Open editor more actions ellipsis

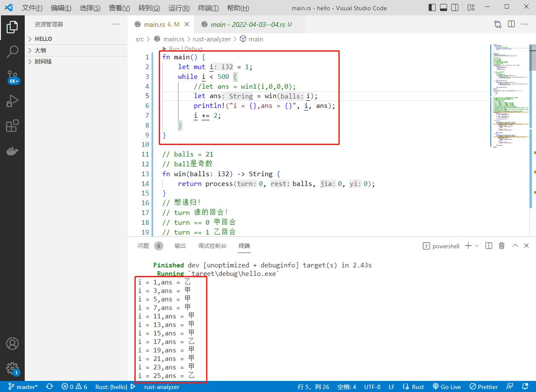[x=524, y=24]
